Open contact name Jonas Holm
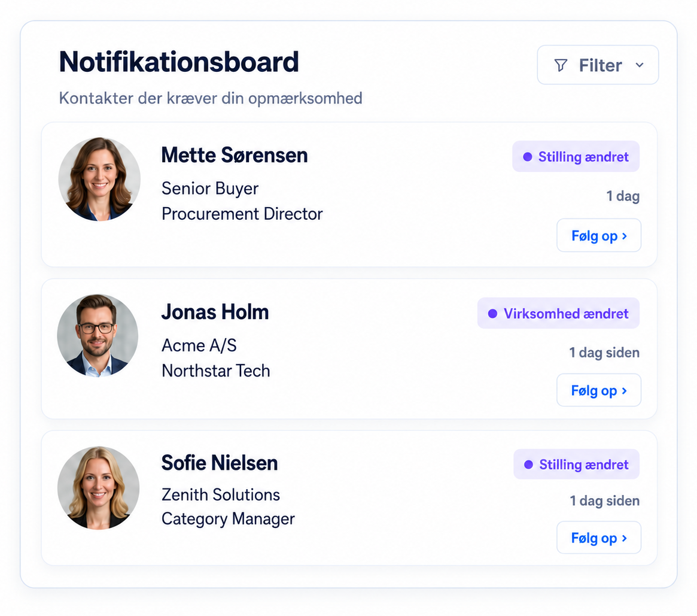 [x=215, y=312]
